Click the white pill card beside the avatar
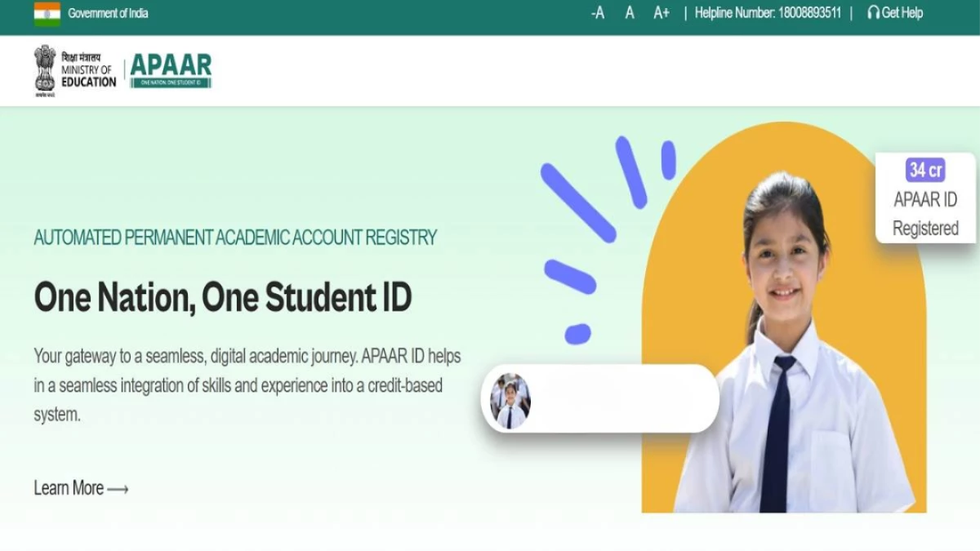 click(600, 398)
